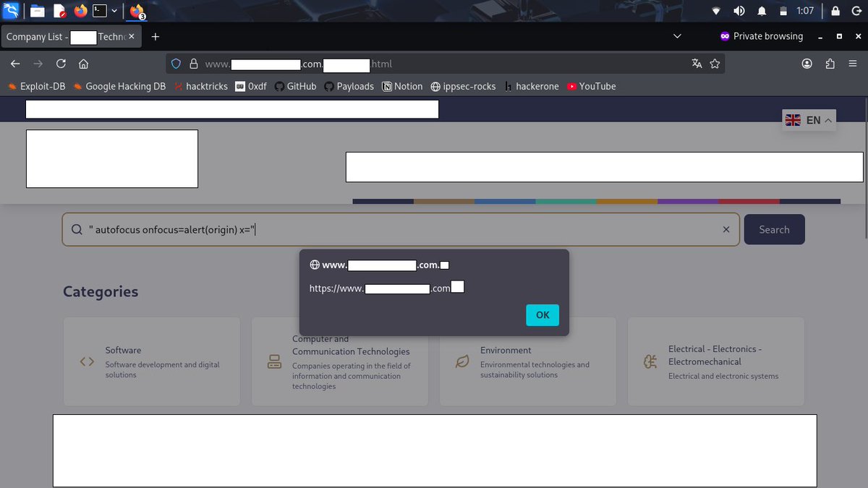The image size is (868, 488).
Task: Open the volume control tray icon
Action: [x=739, y=11]
